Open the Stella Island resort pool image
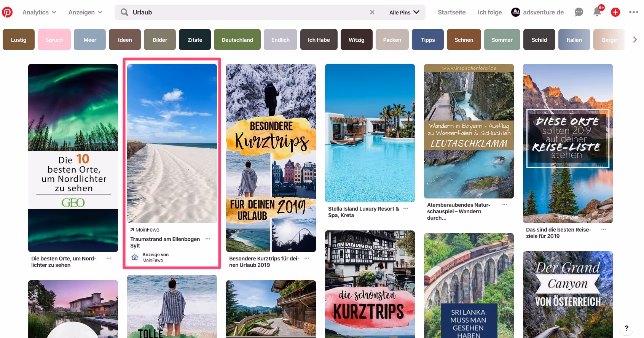This screenshot has width=644, height=338. [x=370, y=133]
